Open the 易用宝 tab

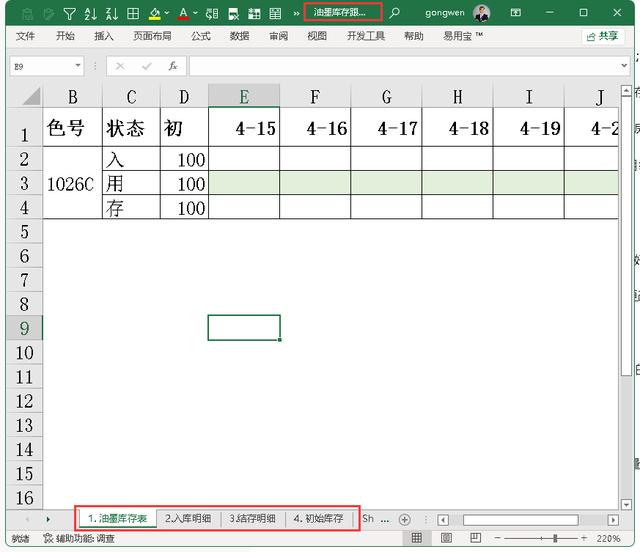click(463, 36)
